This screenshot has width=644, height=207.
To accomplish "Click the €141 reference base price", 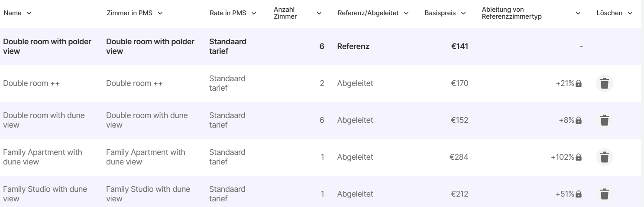I will point(460,46).
